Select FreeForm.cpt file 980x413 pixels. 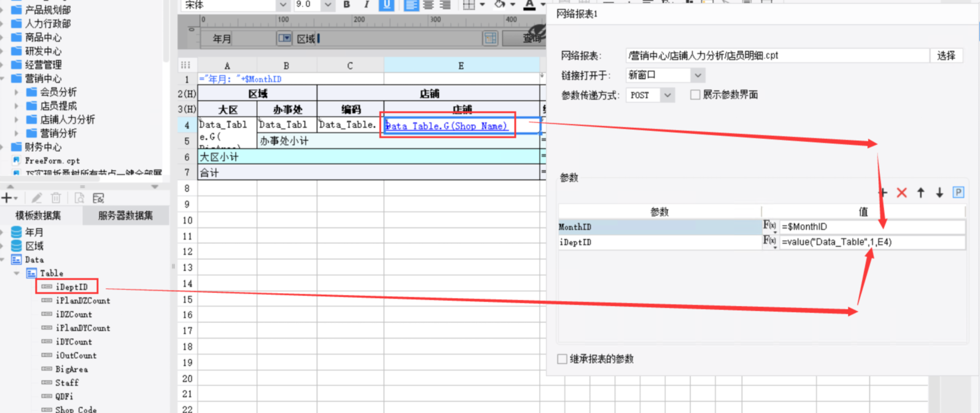(52, 160)
